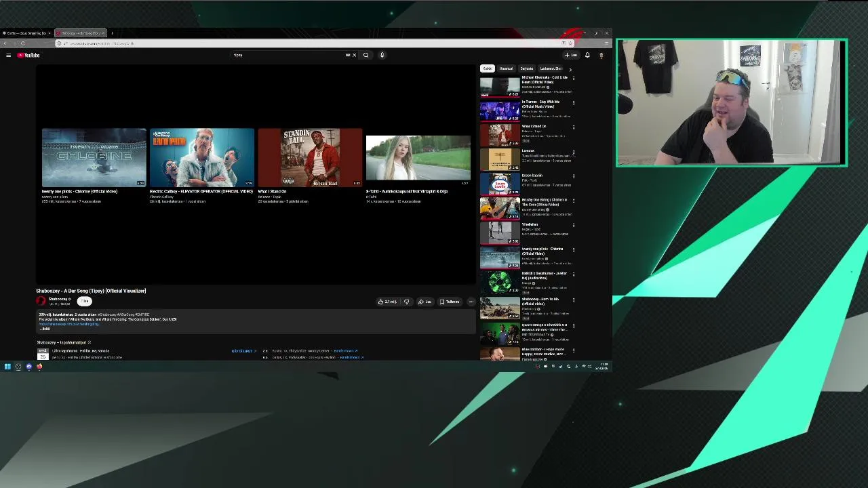Open the YouTube notifications bell

pyautogui.click(x=587, y=56)
